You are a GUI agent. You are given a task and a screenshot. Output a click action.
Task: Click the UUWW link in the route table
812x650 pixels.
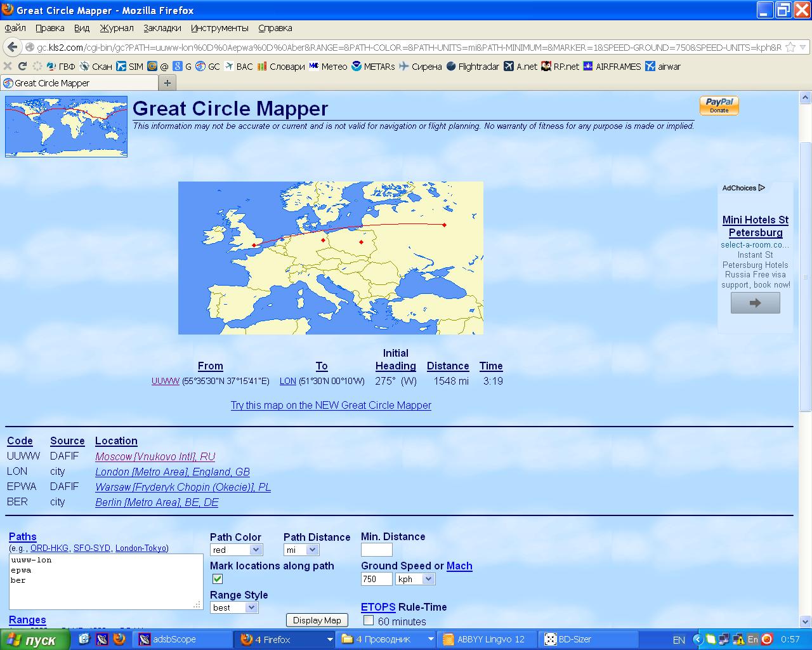166,381
